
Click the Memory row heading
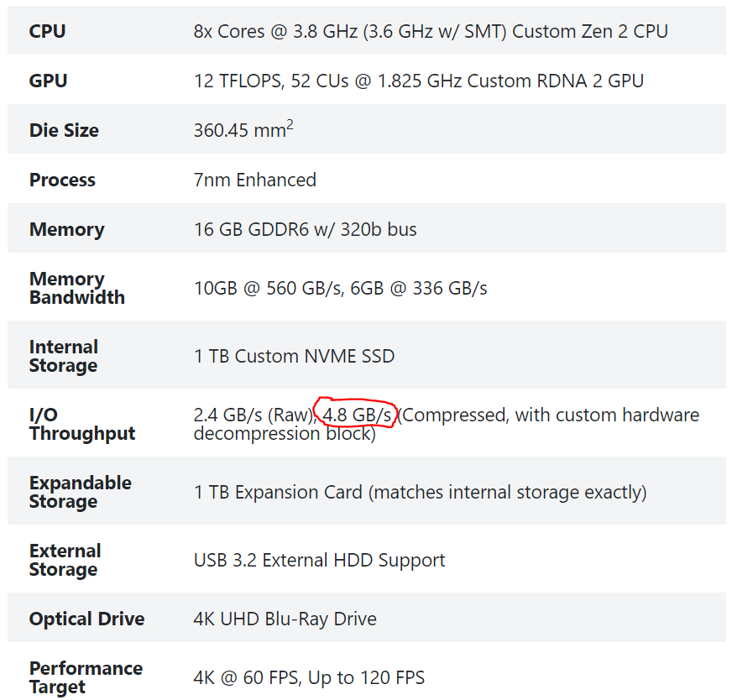point(66,230)
